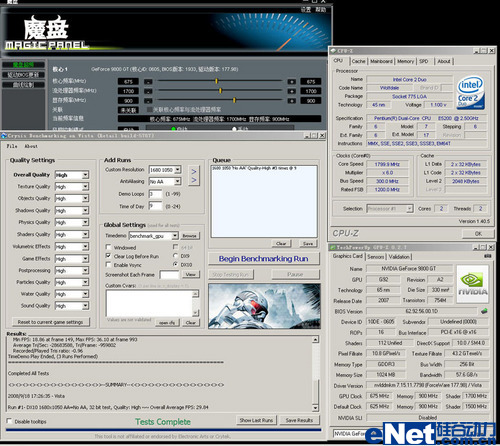This screenshot has height=446, width=500.
Task: Click Demo Loops input field
Action: coord(155,194)
